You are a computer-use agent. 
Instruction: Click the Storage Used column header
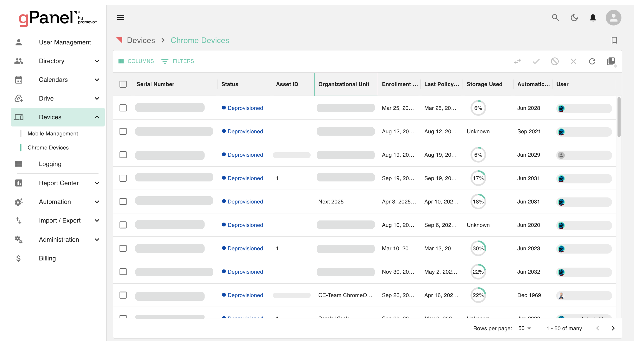pyautogui.click(x=484, y=84)
